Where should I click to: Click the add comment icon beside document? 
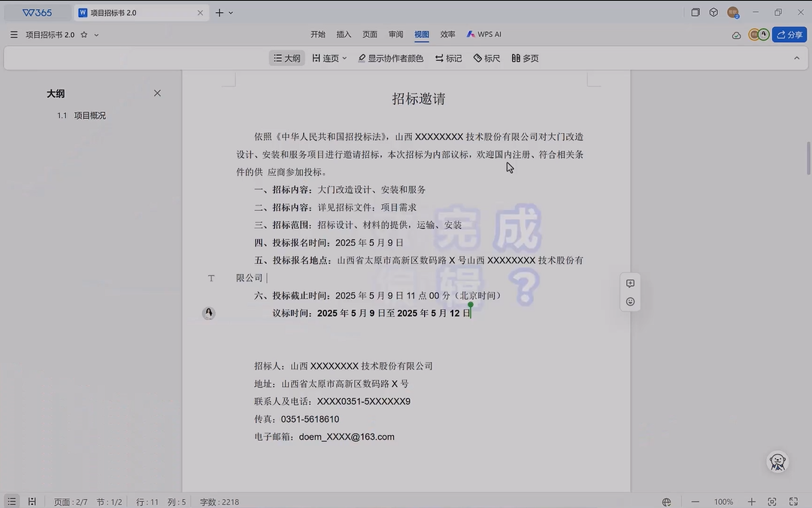tap(630, 284)
